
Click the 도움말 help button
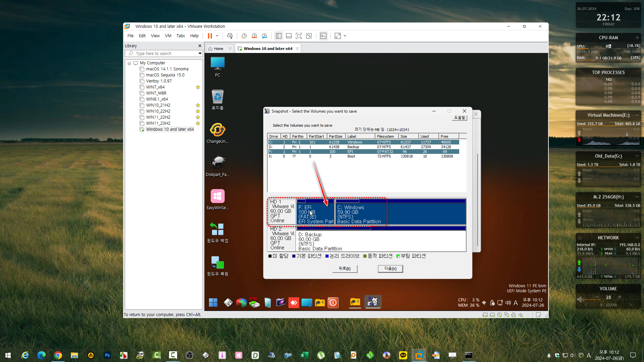click(x=460, y=118)
